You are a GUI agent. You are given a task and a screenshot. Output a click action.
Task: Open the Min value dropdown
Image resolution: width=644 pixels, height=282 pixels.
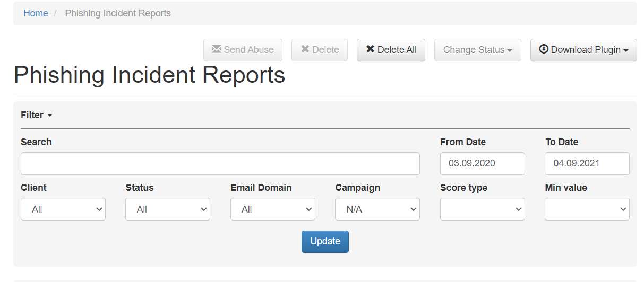(587, 209)
